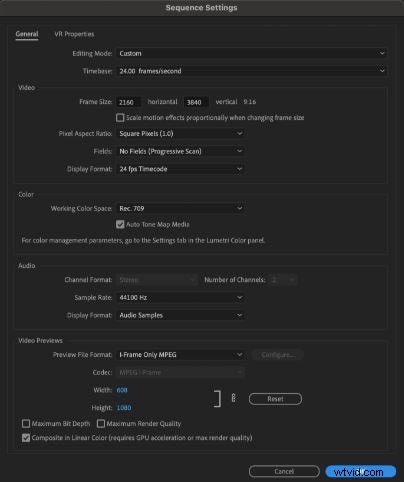This screenshot has height=482, width=404.
Task: Click the Reset button
Action: pyautogui.click(x=275, y=399)
